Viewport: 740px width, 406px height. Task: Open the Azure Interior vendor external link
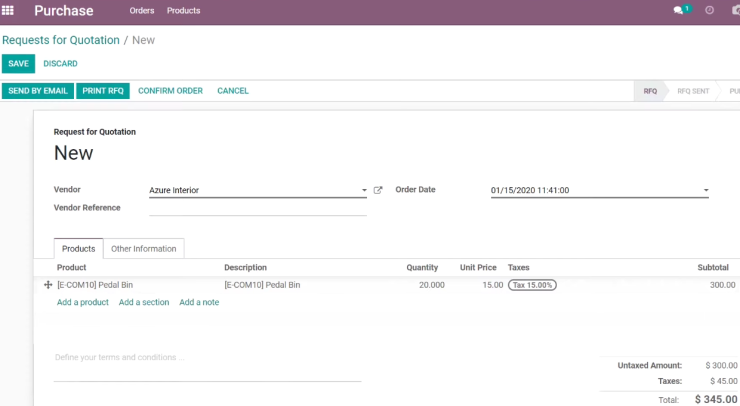click(378, 190)
